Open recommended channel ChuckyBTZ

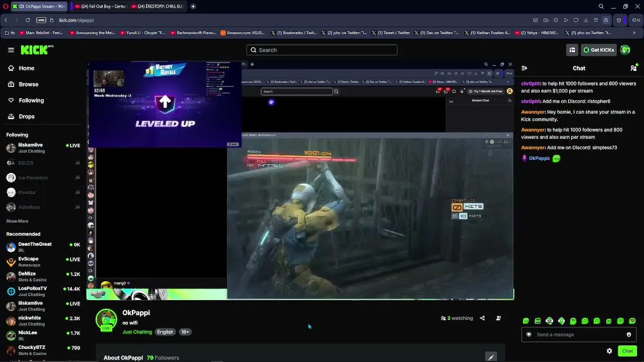point(43,350)
